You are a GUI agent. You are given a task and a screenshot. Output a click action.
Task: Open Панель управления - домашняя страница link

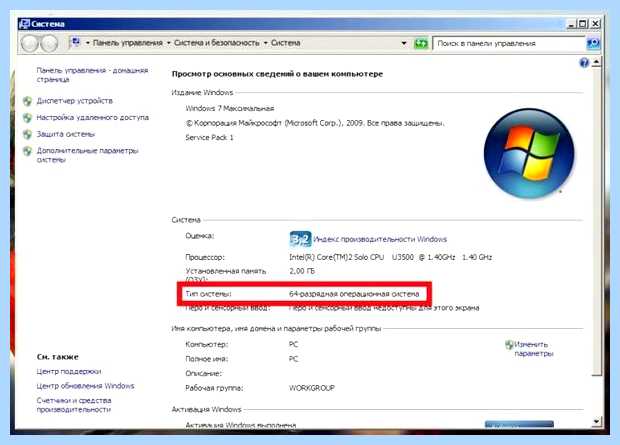(92, 75)
